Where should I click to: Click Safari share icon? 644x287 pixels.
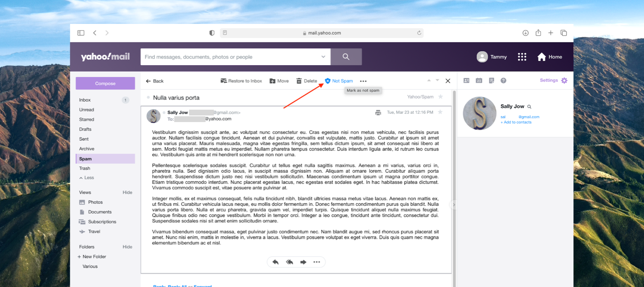click(538, 33)
